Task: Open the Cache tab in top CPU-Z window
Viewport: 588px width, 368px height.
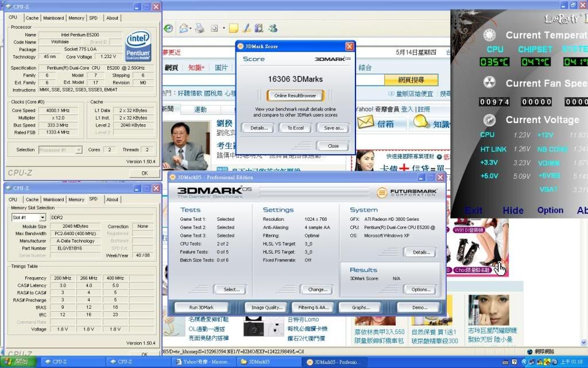Action: pyautogui.click(x=32, y=18)
